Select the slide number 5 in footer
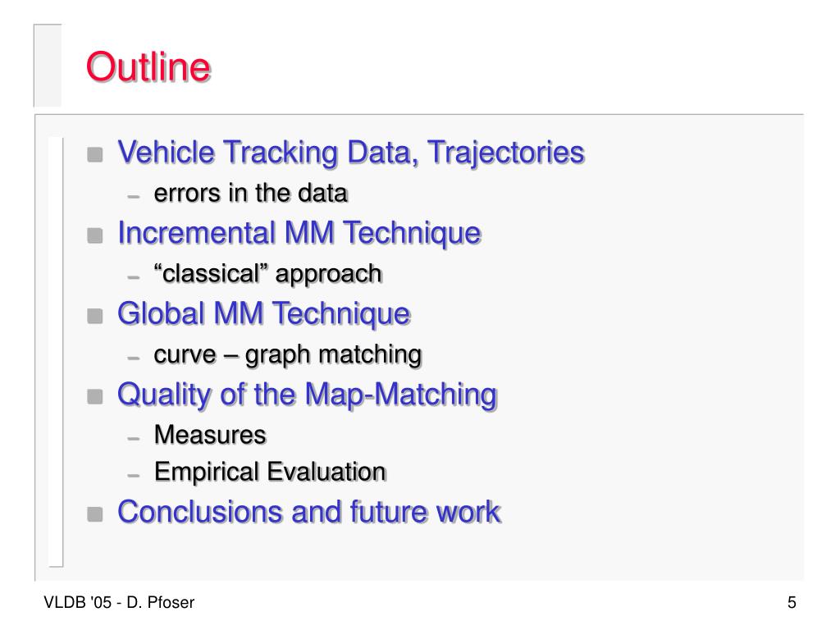840x630 pixels. point(792,603)
